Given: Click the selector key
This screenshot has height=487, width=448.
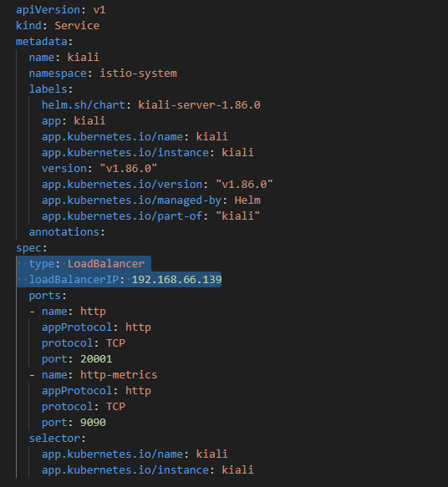Looking at the screenshot, I should [57, 439].
